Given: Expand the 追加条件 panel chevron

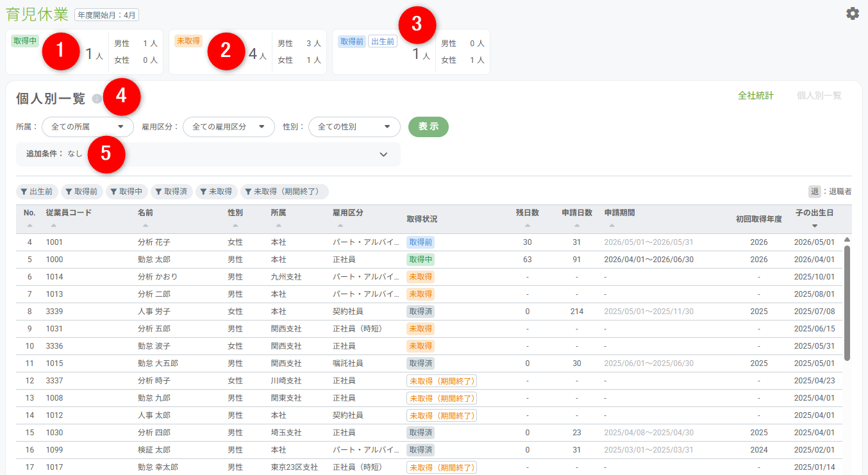Looking at the screenshot, I should (383, 154).
